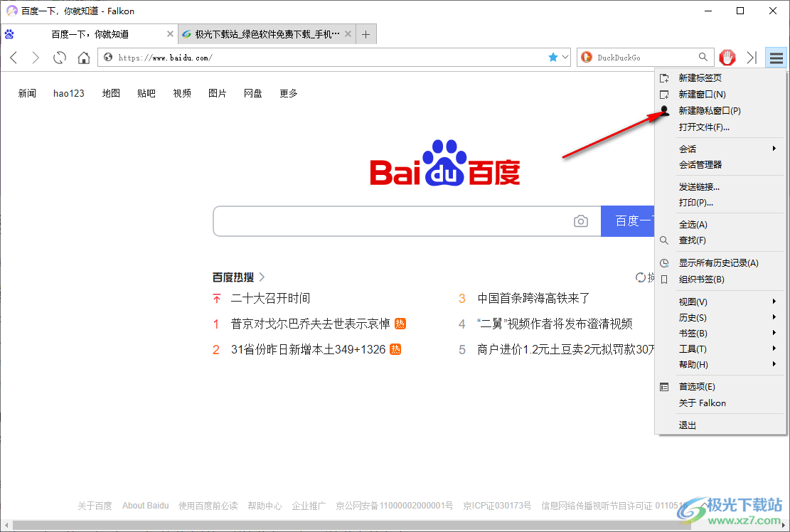Select 新建隐私窗口(P) menu entry
The height and width of the screenshot is (532, 790).
(x=720, y=111)
